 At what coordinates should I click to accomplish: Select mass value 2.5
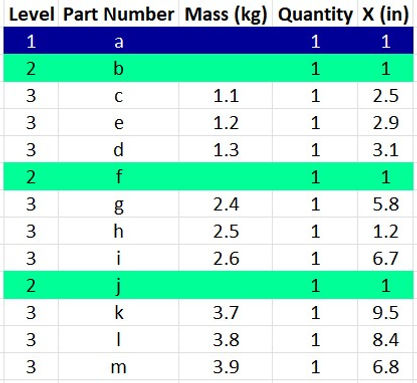[x=226, y=231]
